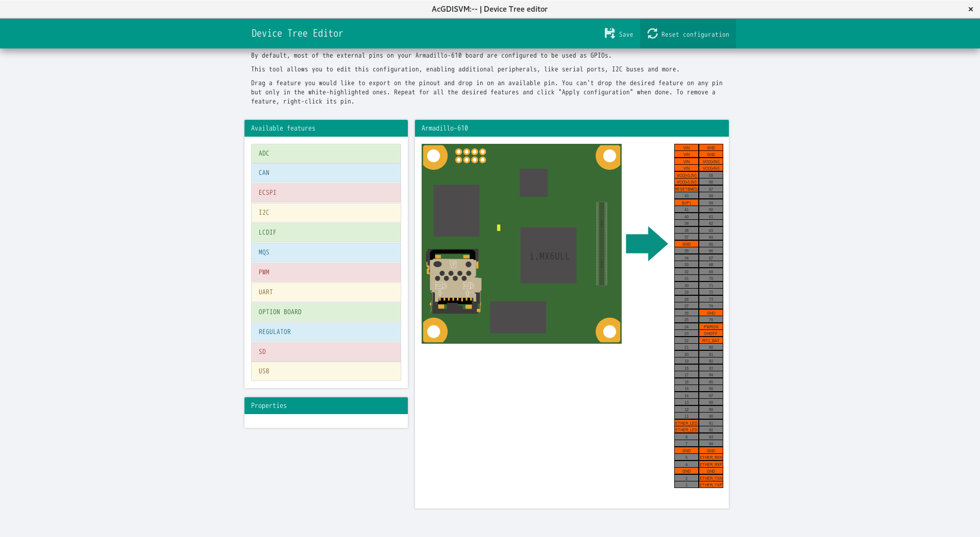Click the REGULATOR feature item

pos(326,332)
